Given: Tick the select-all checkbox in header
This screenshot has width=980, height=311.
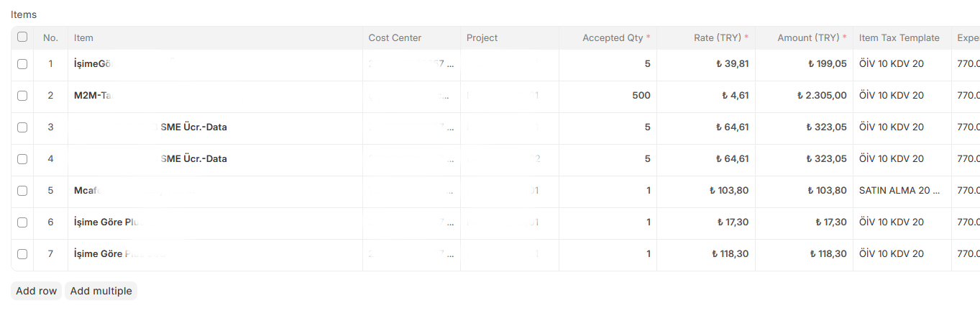Looking at the screenshot, I should (22, 37).
